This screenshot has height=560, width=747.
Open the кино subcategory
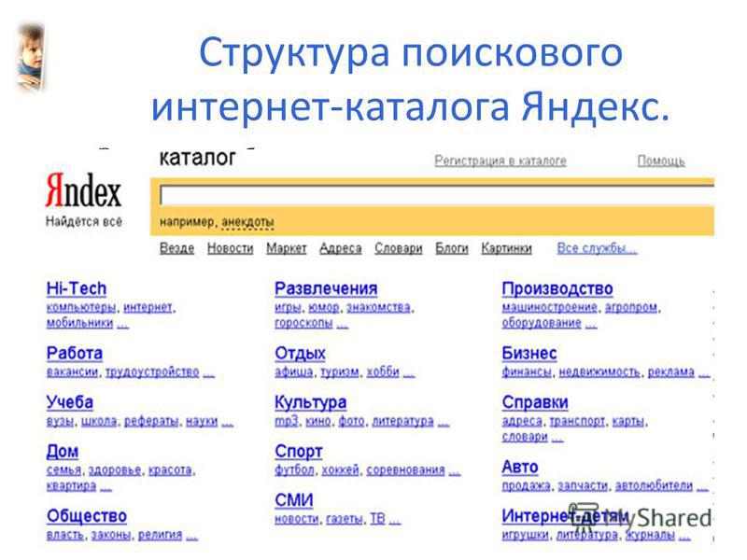(318, 422)
